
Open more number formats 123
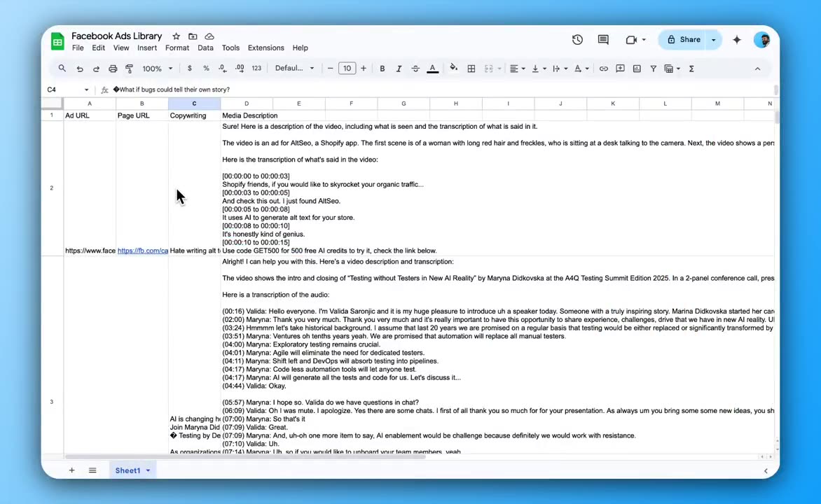pyautogui.click(x=256, y=69)
